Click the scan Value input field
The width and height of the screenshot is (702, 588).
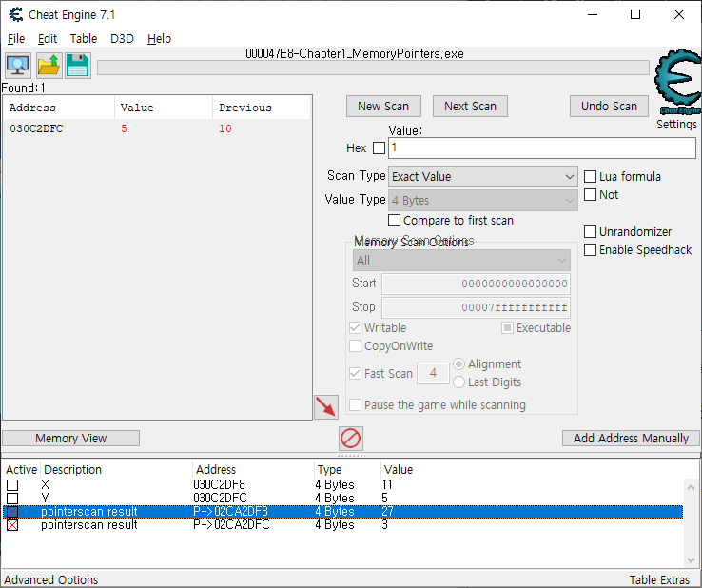(542, 147)
